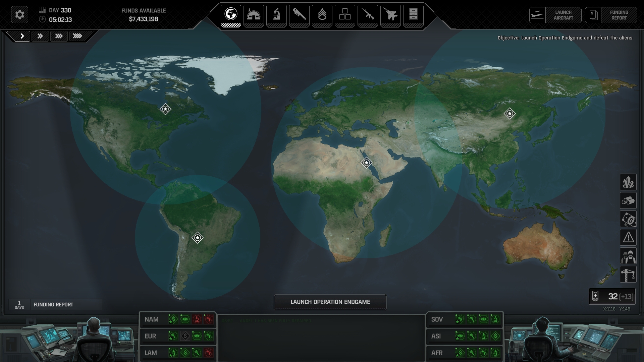Viewport: 644px width, 362px height.
Task: Set time to single-arrow slowest speed
Action: click(x=22, y=36)
